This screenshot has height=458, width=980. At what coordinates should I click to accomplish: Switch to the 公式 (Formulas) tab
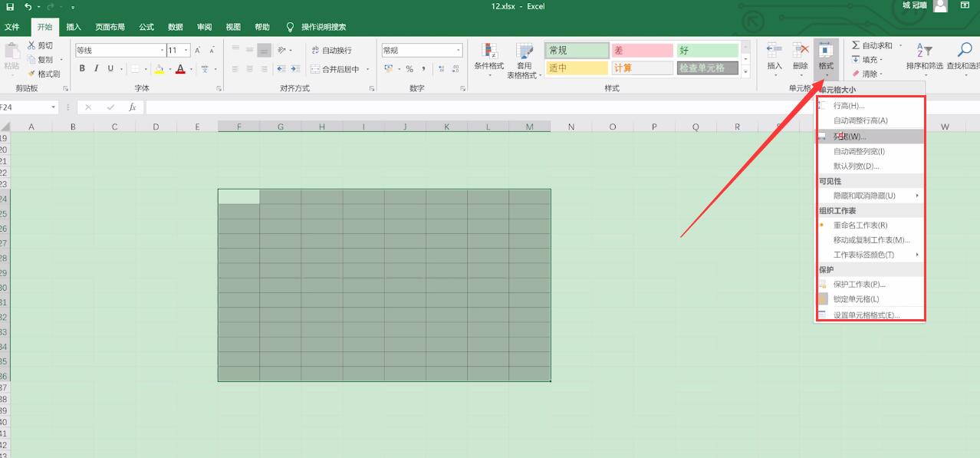click(x=146, y=27)
